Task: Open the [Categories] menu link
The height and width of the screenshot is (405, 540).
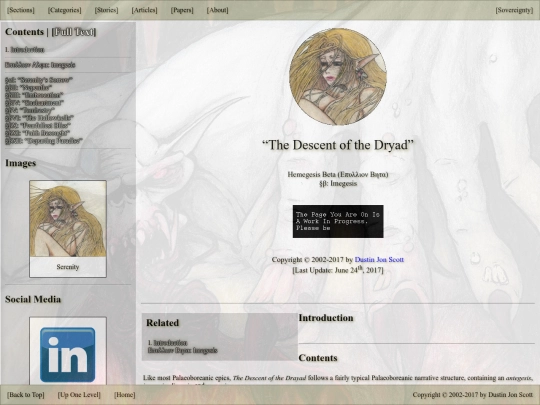Action: tap(64, 10)
